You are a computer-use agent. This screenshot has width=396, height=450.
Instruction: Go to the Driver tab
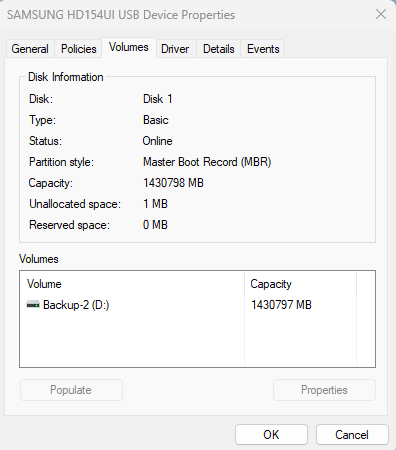tap(175, 49)
